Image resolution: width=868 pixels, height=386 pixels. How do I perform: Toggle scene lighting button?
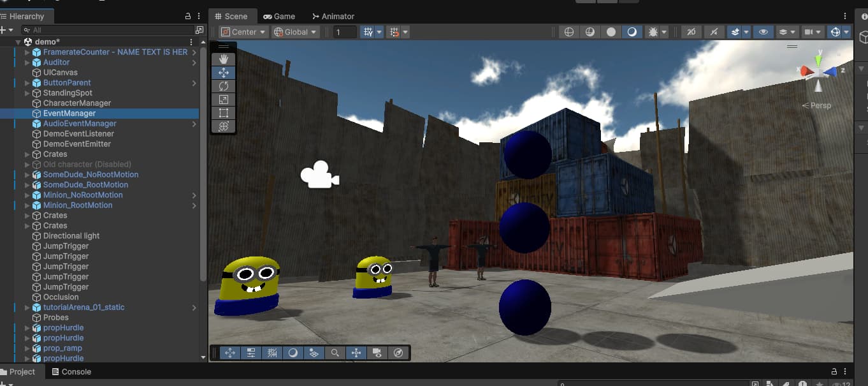click(x=713, y=32)
